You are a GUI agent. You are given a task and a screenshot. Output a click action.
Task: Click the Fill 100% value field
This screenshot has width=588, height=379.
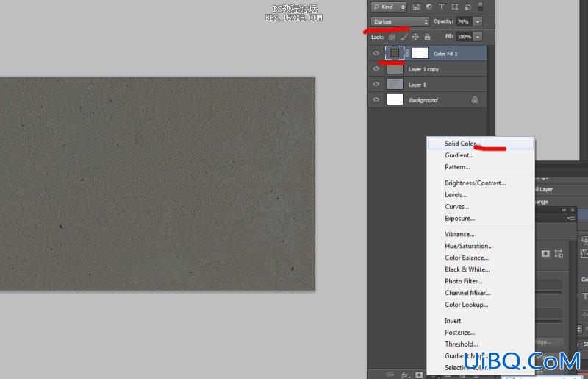[465, 37]
